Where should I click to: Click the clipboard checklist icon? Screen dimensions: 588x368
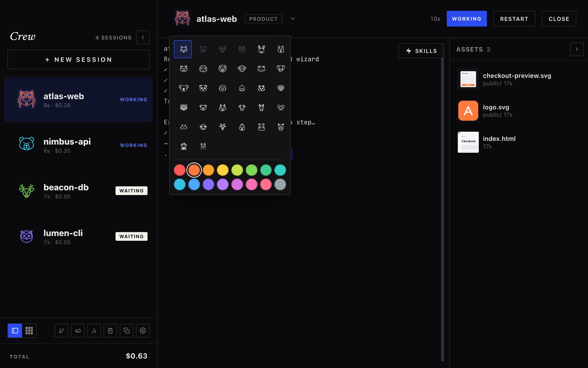pos(110,331)
